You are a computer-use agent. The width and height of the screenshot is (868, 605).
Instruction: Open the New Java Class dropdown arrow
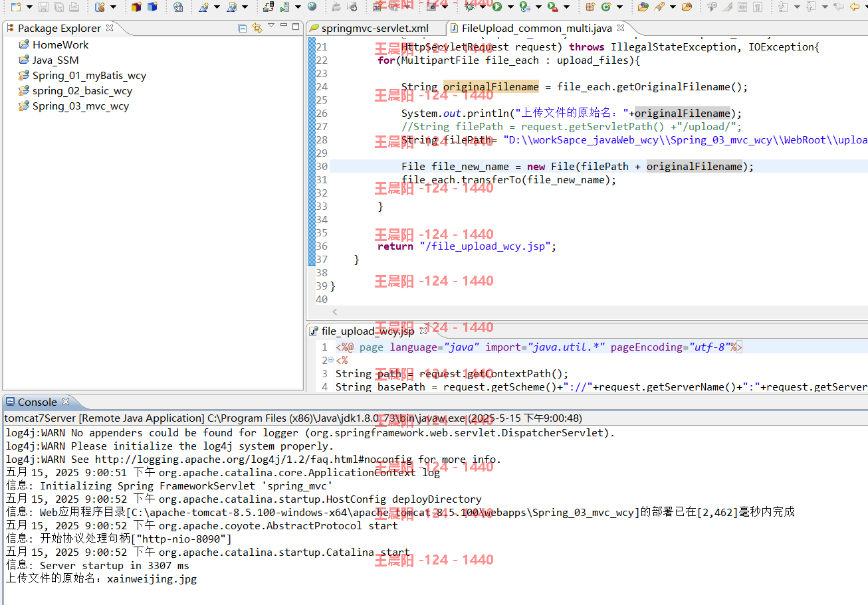click(x=619, y=7)
